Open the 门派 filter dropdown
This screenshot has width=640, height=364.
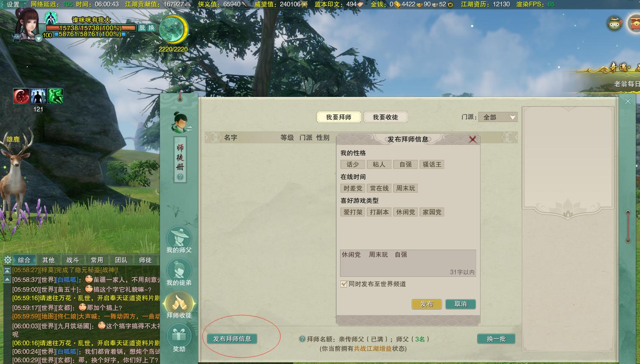(x=497, y=117)
